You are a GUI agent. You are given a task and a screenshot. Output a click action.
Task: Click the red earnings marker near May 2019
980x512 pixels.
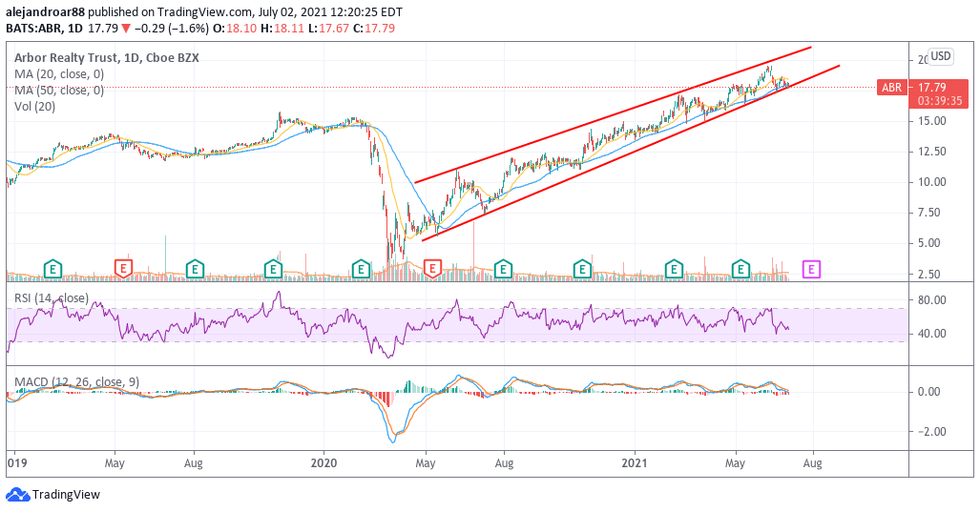[124, 269]
